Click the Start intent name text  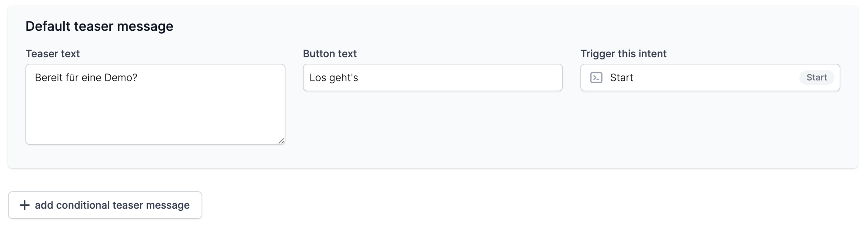(x=621, y=78)
